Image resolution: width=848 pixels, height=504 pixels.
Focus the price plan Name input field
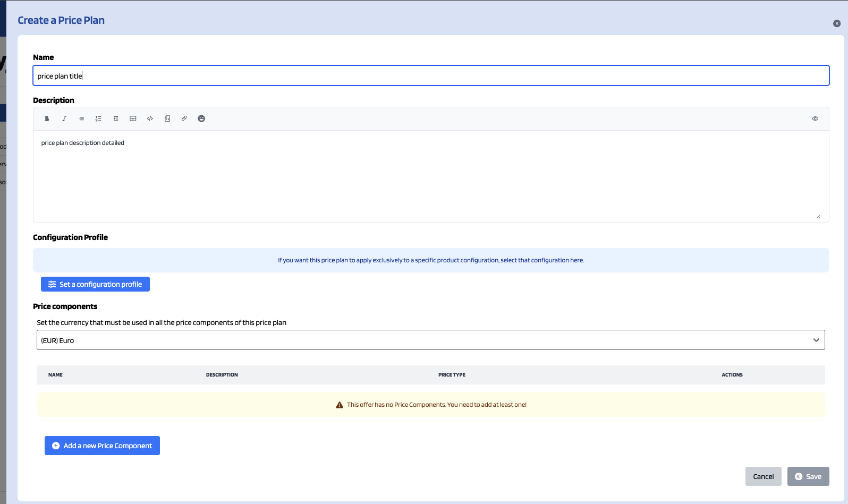click(431, 75)
